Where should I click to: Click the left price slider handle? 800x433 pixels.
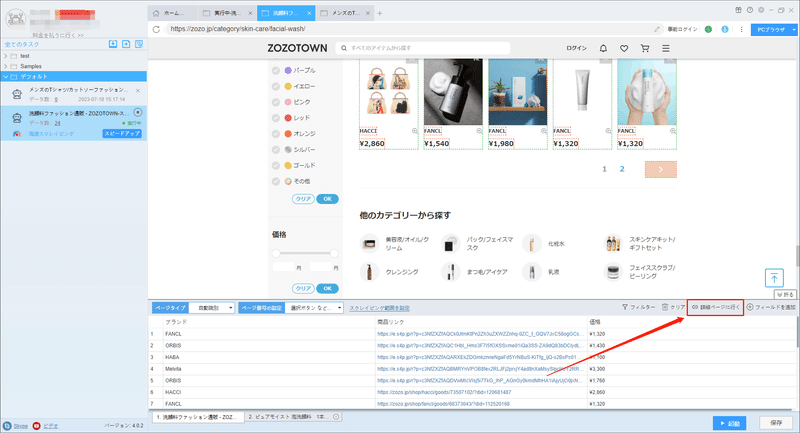[x=276, y=253]
